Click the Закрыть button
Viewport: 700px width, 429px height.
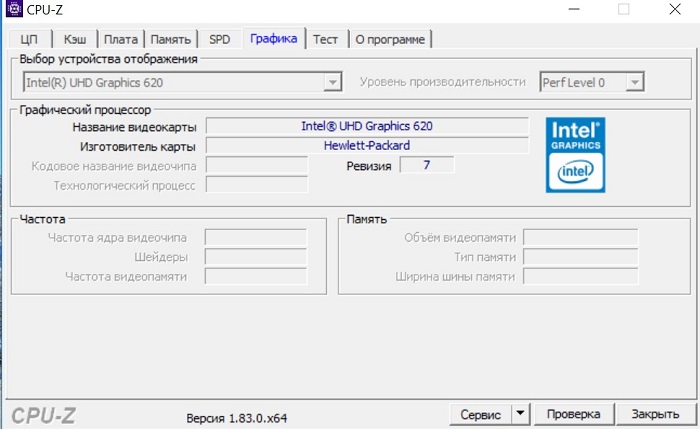(655, 414)
